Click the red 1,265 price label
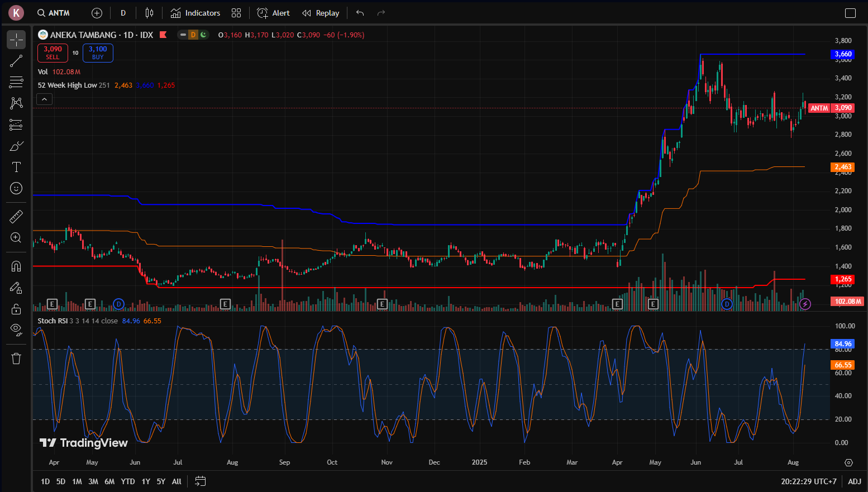This screenshot has height=492, width=868. point(843,279)
